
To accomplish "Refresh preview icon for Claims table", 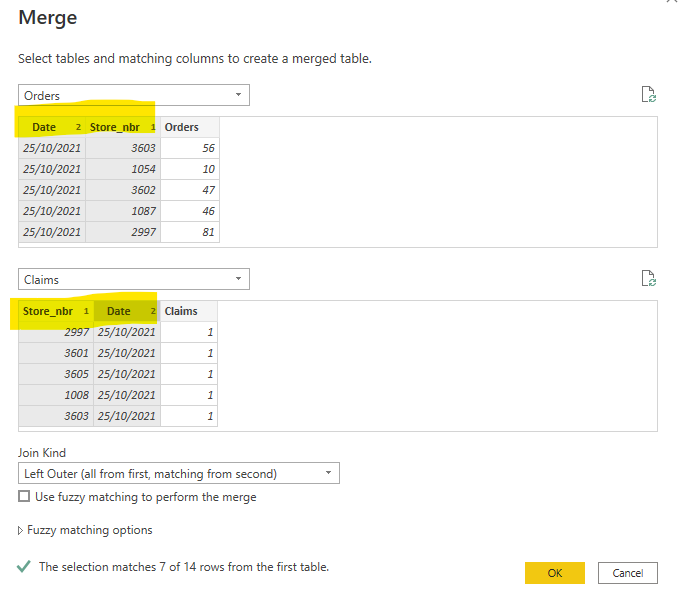I will point(649,278).
